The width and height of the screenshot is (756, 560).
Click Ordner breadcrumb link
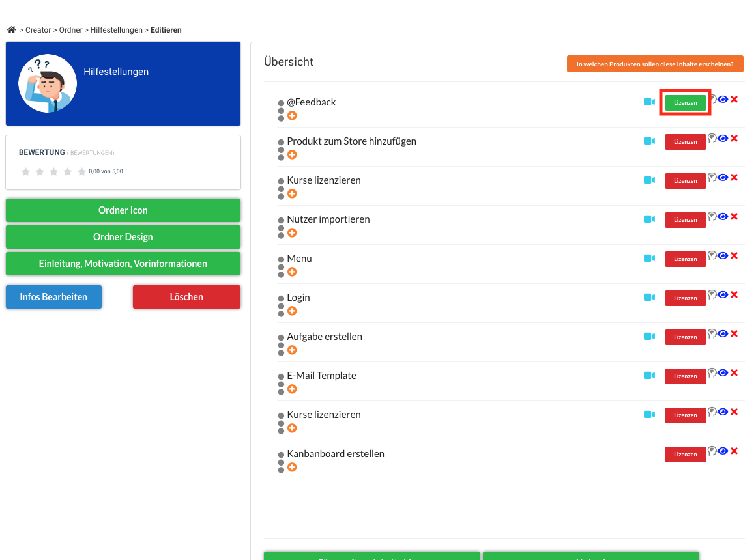71,30
